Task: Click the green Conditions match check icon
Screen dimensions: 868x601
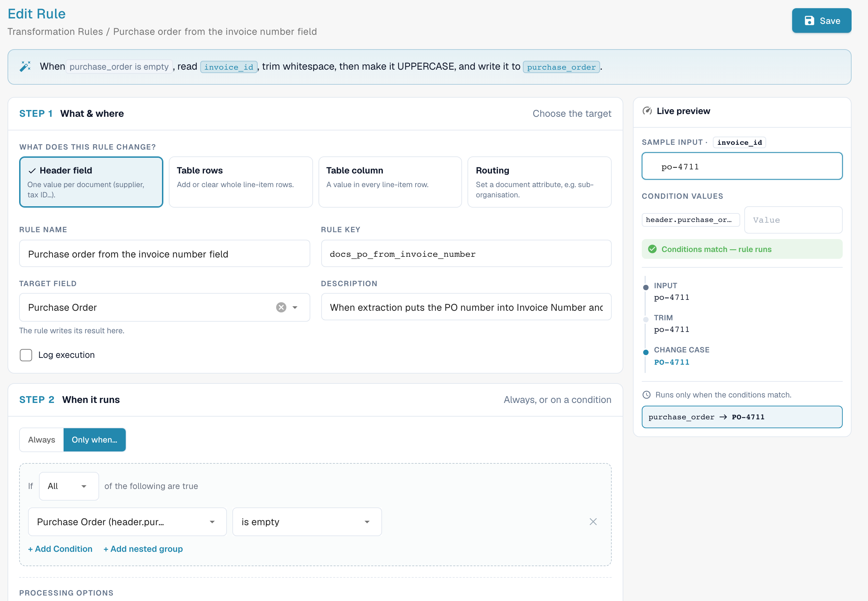Action: (x=652, y=249)
